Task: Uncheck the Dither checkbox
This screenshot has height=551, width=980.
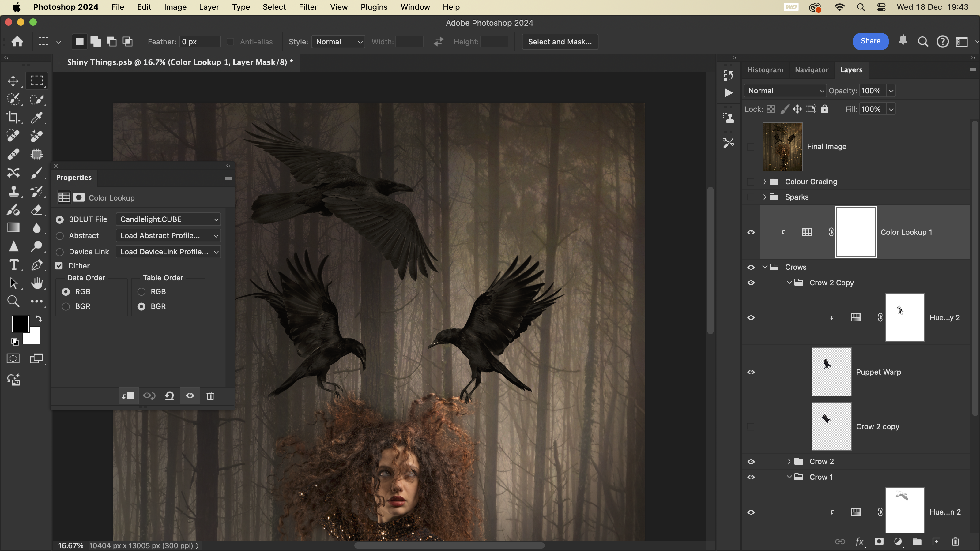Action: [x=59, y=266]
